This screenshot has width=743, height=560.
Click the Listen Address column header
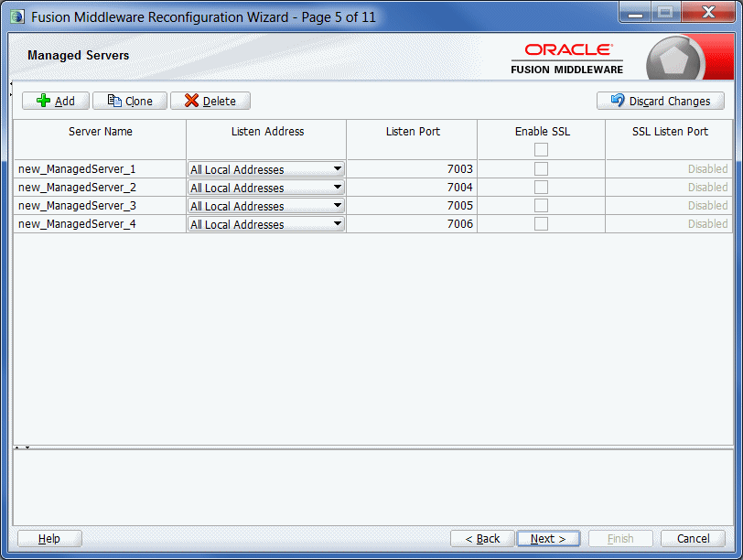click(x=266, y=139)
